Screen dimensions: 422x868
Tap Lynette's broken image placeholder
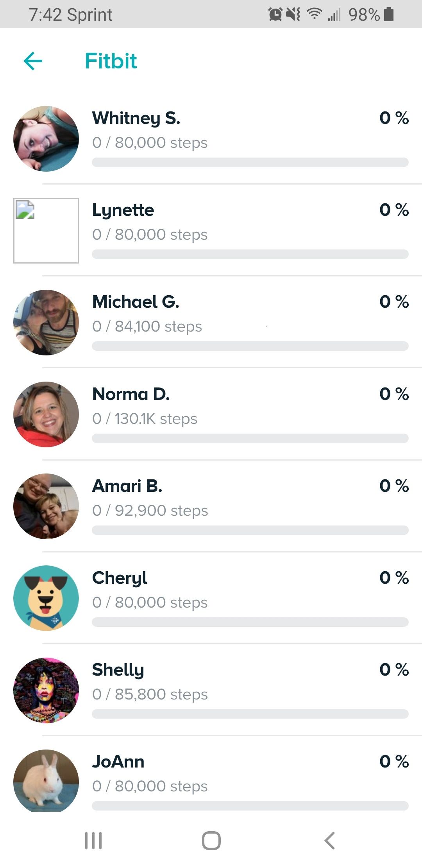coord(46,231)
